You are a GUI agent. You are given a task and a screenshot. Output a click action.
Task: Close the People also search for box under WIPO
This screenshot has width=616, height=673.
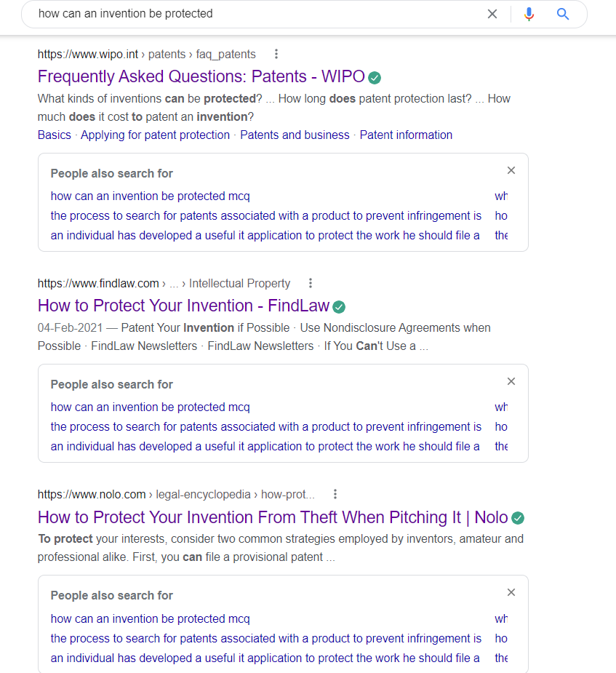(511, 170)
